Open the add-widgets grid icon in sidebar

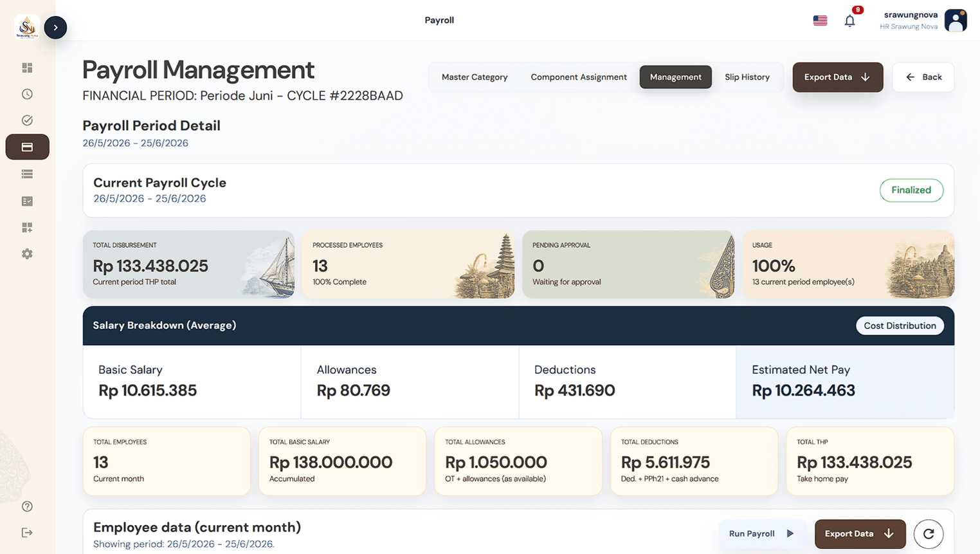click(27, 227)
